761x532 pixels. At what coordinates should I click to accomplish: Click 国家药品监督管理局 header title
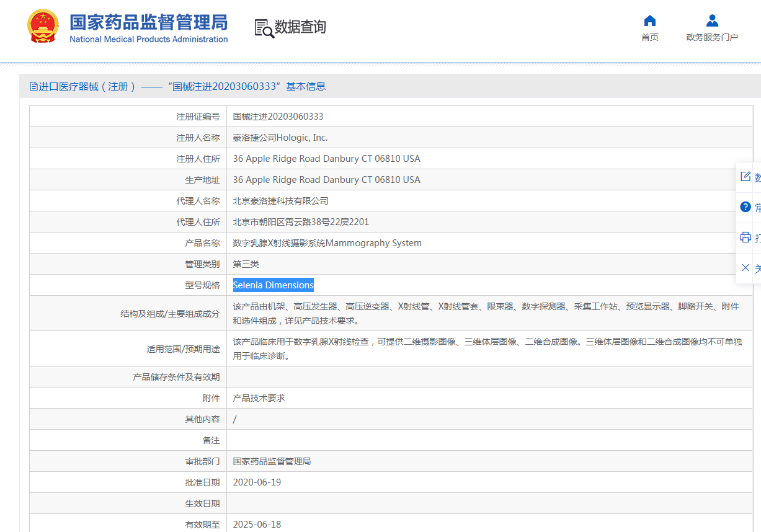coord(148,22)
